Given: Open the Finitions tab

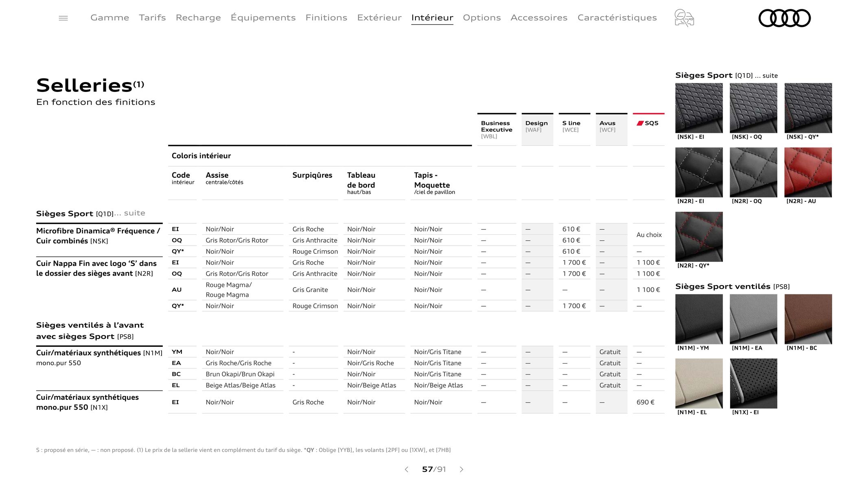Looking at the screenshot, I should (326, 17).
